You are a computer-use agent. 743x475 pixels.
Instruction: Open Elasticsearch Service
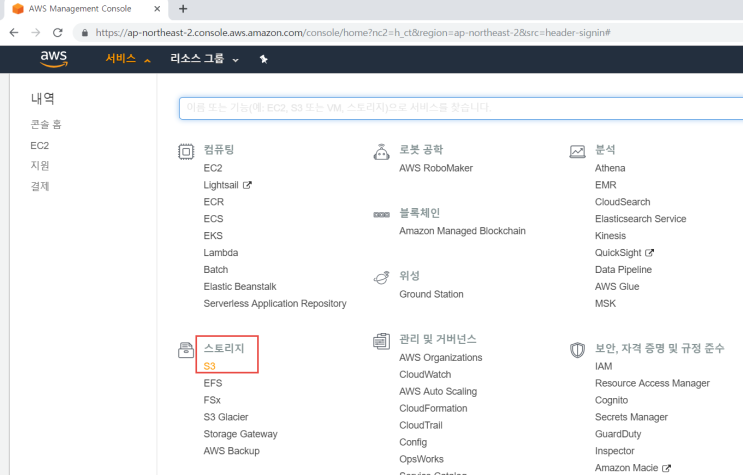click(x=641, y=219)
